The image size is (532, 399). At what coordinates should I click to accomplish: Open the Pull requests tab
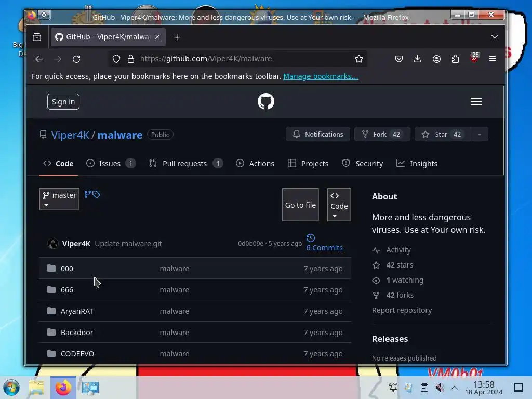coord(185,164)
